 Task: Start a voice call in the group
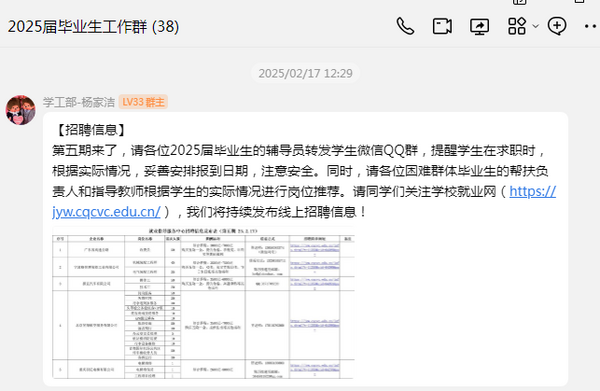(x=405, y=26)
